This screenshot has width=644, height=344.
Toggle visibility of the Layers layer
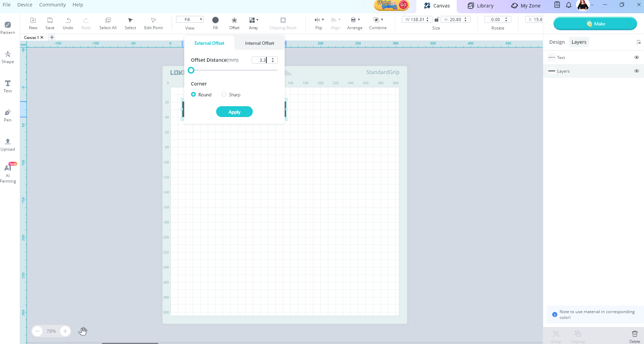pyautogui.click(x=637, y=71)
